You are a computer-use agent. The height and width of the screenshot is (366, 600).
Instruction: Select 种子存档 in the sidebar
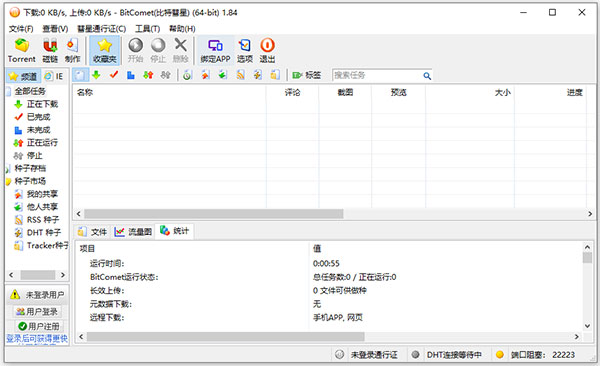(30, 168)
